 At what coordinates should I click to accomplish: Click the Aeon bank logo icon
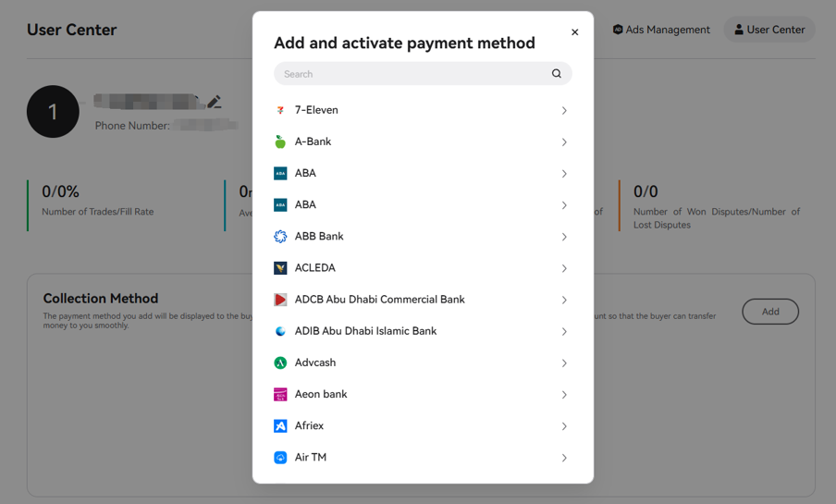[x=280, y=394]
